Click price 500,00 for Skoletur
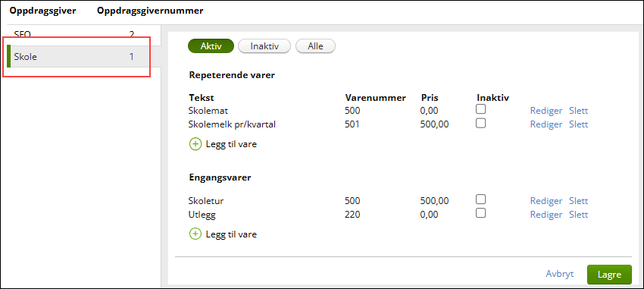This screenshot has height=289, width=644. point(435,200)
